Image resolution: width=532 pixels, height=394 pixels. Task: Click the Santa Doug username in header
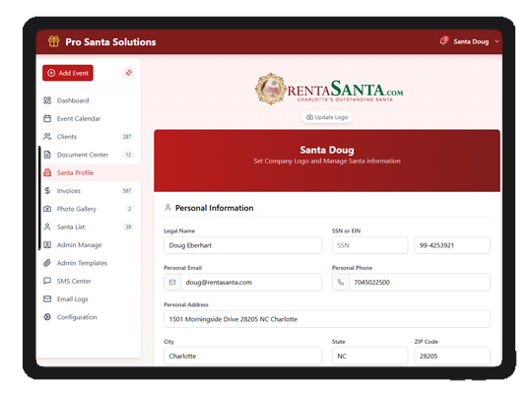pos(471,41)
